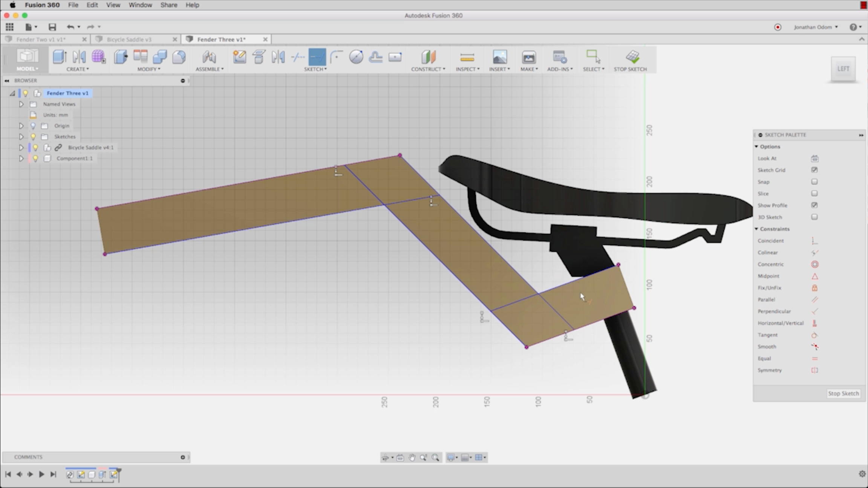868x488 pixels.
Task: Select the Tangent constraint icon
Action: (x=814, y=335)
